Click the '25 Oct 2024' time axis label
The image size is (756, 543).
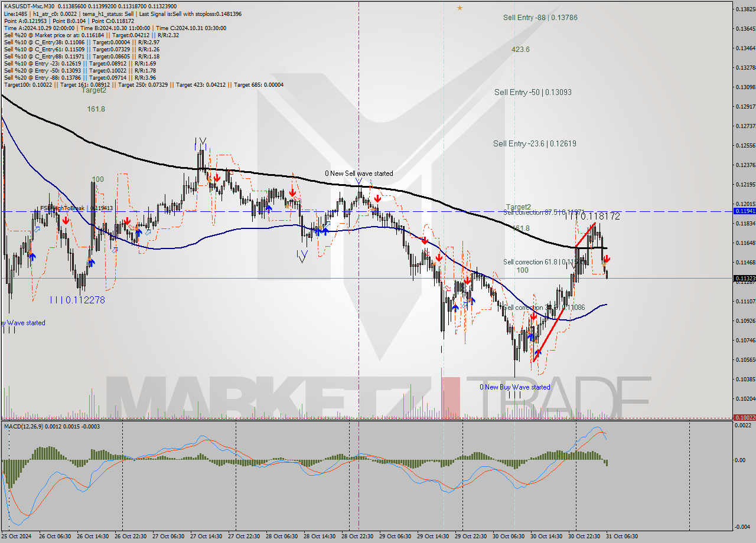point(16,537)
